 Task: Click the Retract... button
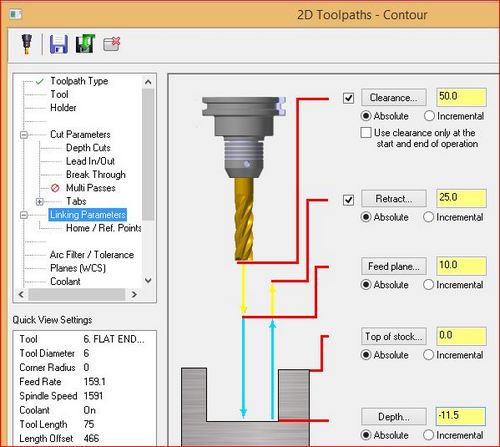394,199
